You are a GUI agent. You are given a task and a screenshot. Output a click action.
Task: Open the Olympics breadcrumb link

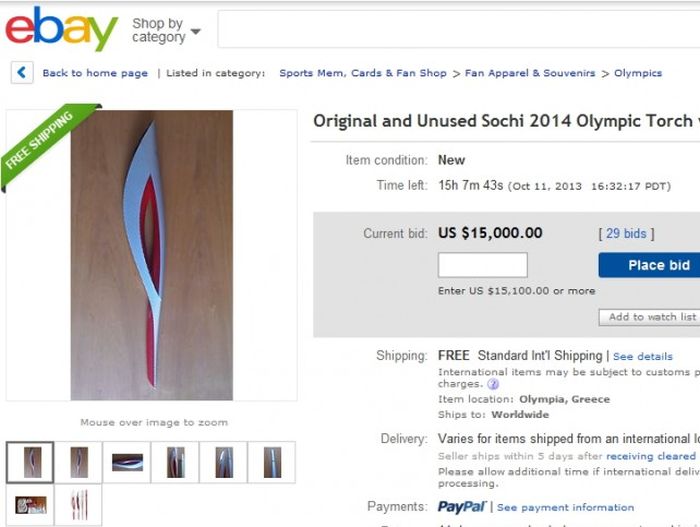638,73
